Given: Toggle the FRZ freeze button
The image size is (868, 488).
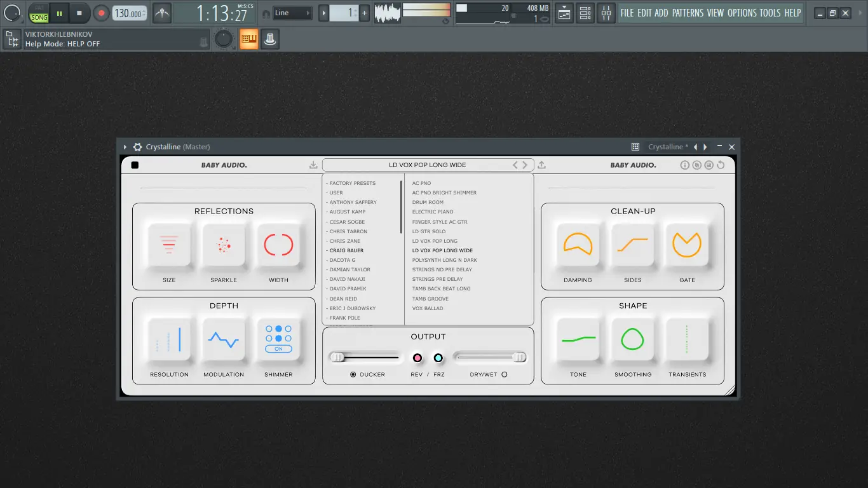Looking at the screenshot, I should point(438,358).
